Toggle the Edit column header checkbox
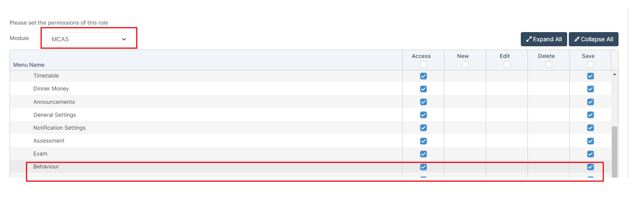 click(x=507, y=65)
